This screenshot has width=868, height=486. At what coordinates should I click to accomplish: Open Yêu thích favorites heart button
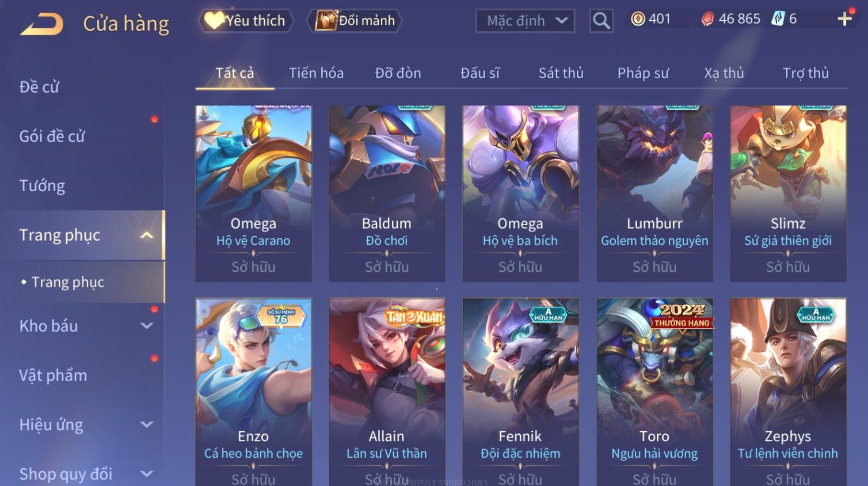point(246,21)
